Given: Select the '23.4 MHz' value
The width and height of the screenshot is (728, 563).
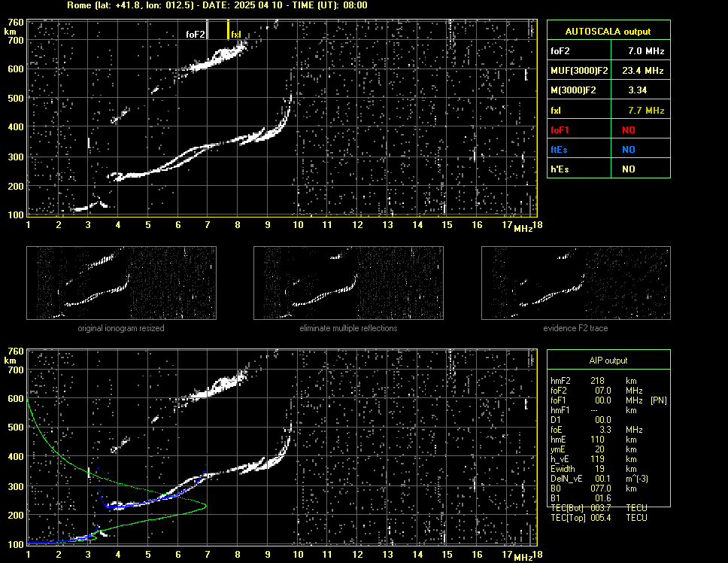Looking at the screenshot, I should (x=643, y=71).
